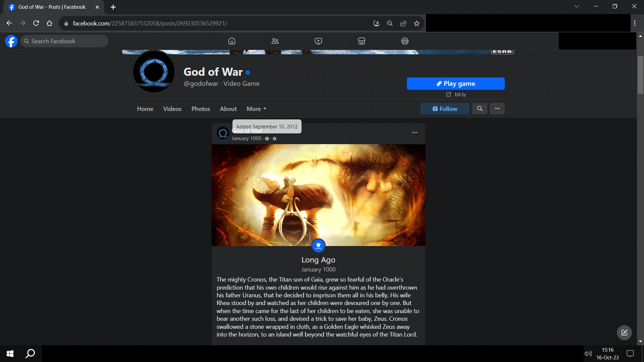
Task: Open the Windows Start menu
Action: coord(10,354)
